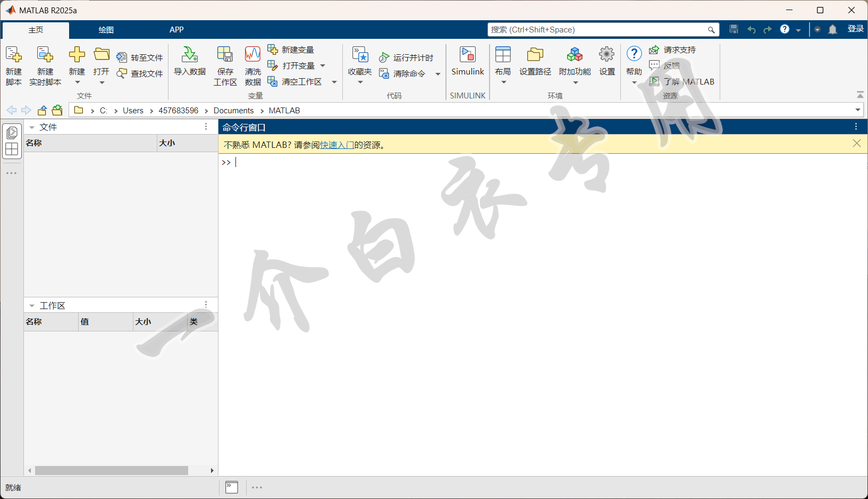Open the 附加功能 dropdown arrow
Viewport: 868px width, 499px height.
click(x=575, y=82)
